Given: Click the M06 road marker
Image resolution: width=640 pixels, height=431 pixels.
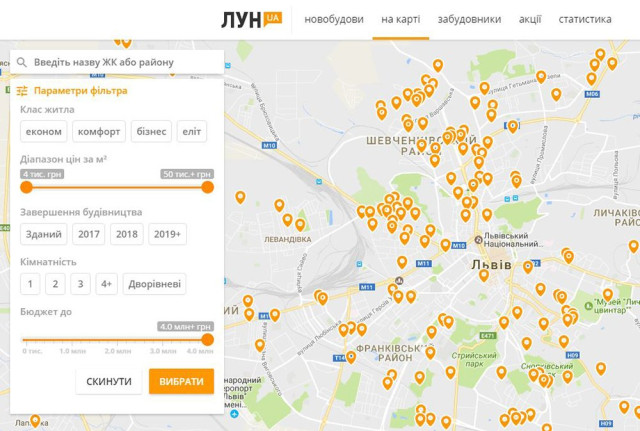Looking at the screenshot, I should [x=592, y=94].
